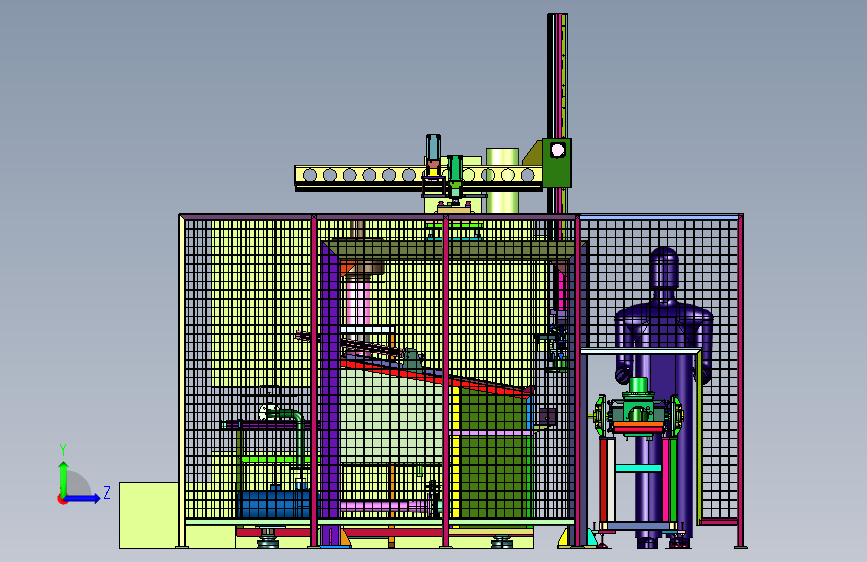Select the purple mannequin's head

pyautogui.click(x=664, y=268)
